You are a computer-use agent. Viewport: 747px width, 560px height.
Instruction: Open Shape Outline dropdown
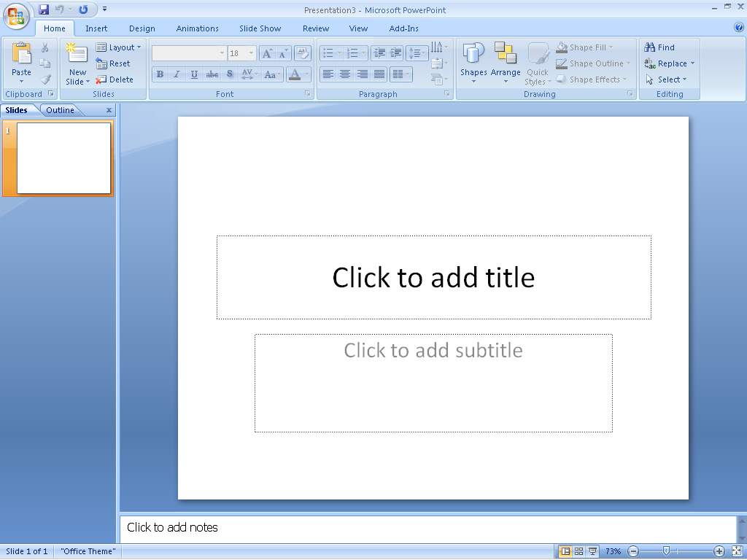[x=593, y=63]
